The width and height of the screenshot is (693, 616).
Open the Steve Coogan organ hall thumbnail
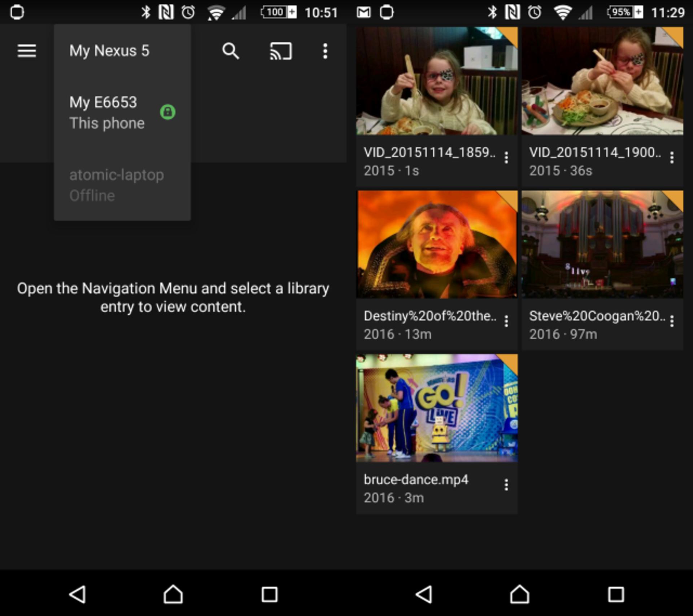(602, 244)
